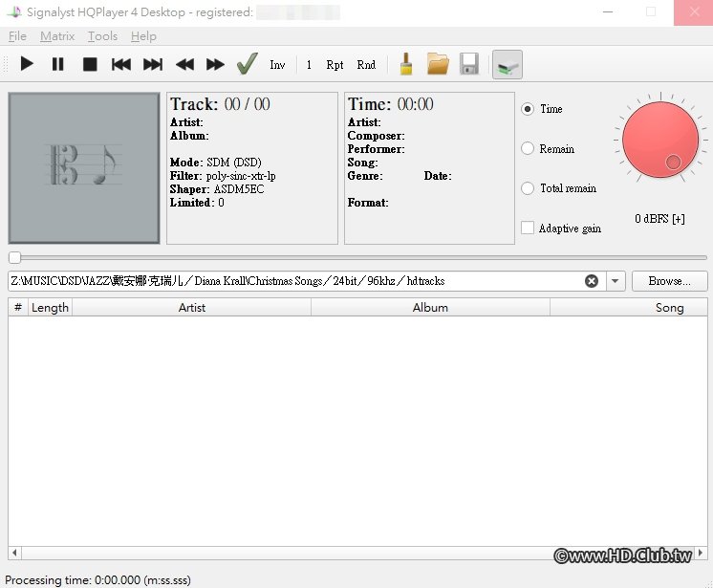The width and height of the screenshot is (713, 588).
Task: Sort by the # column header
Action: click(x=18, y=308)
